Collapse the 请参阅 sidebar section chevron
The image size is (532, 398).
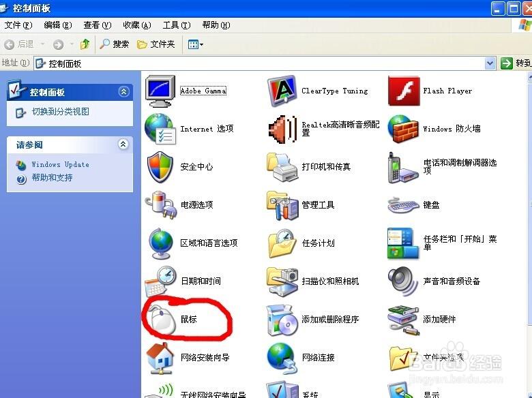(x=123, y=144)
